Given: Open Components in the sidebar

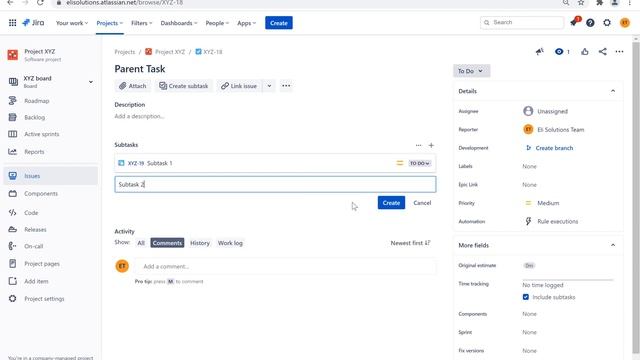Looking at the screenshot, I should click(x=41, y=193).
